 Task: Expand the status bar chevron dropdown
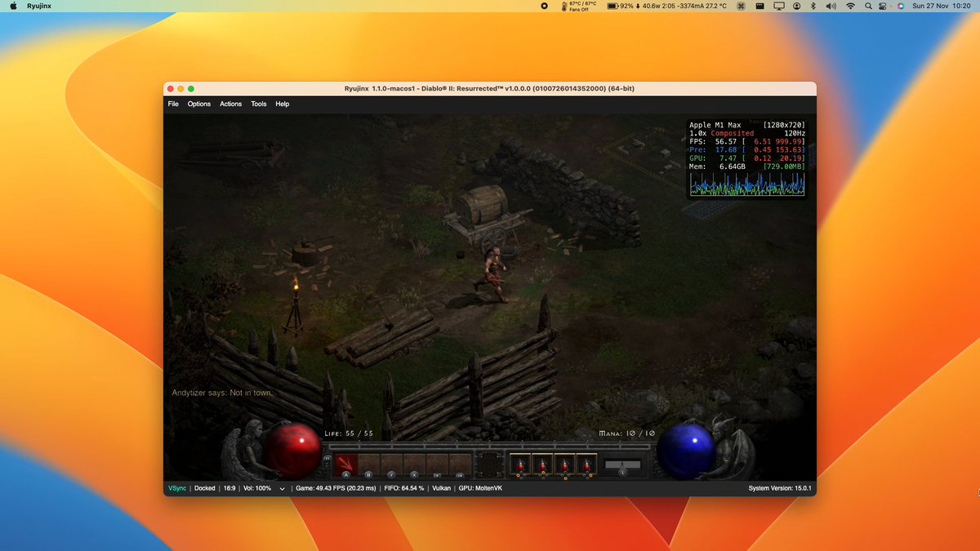point(283,489)
